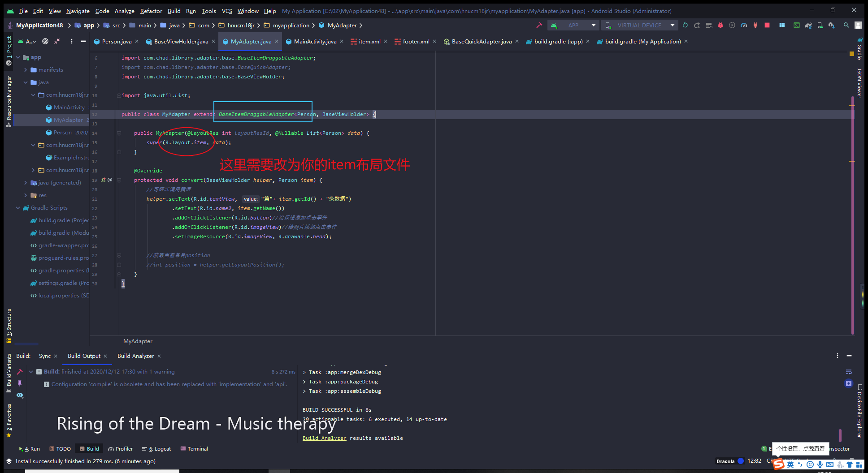The image size is (868, 473).
Task: Open the VCS menu
Action: coord(227,11)
